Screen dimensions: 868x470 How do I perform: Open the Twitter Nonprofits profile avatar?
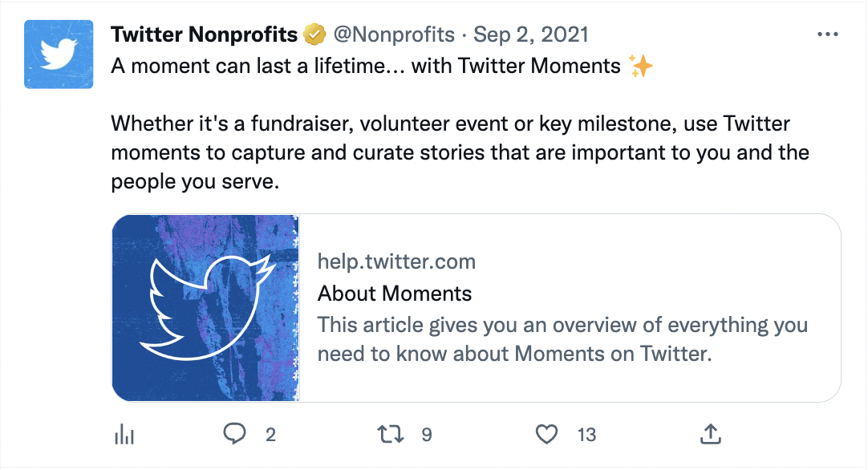pyautogui.click(x=59, y=55)
